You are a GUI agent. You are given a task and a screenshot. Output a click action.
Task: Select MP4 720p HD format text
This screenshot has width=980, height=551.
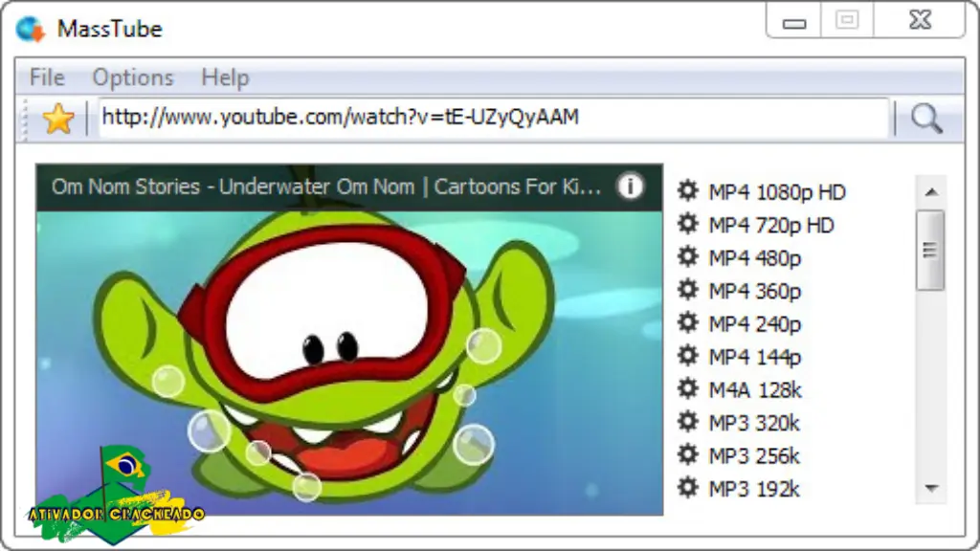(x=771, y=226)
